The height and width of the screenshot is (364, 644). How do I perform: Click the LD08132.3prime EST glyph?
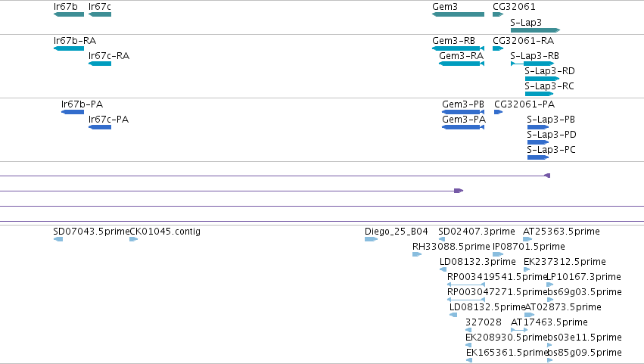[443, 269]
